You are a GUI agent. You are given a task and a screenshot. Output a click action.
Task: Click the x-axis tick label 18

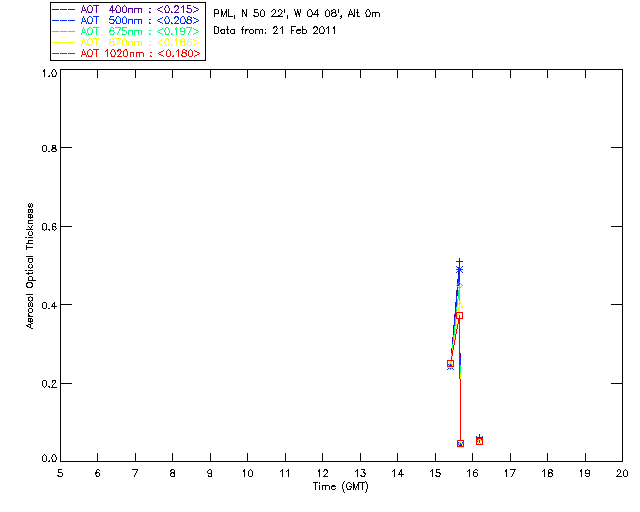[x=547, y=474]
